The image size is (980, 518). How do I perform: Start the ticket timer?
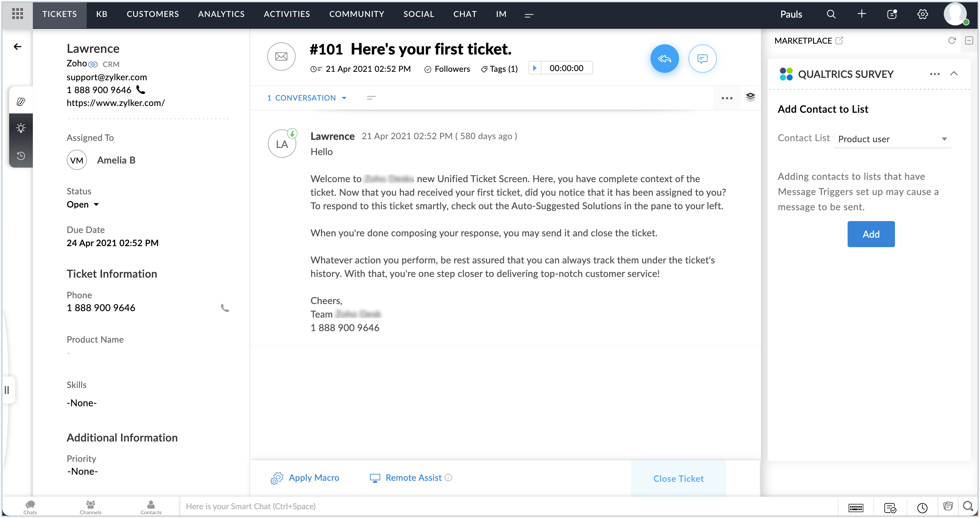pos(534,68)
